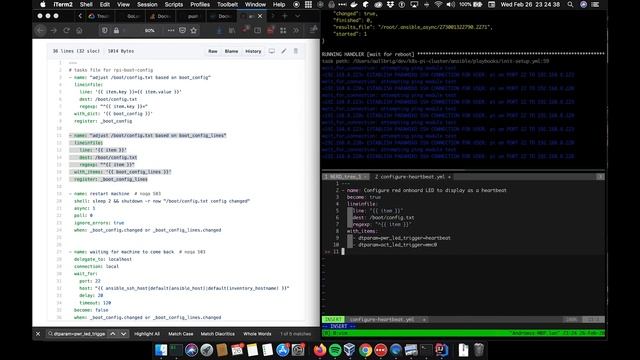This screenshot has height=360, width=640.
Task: Edit this file with the pencil icon
Action: [x=284, y=51]
